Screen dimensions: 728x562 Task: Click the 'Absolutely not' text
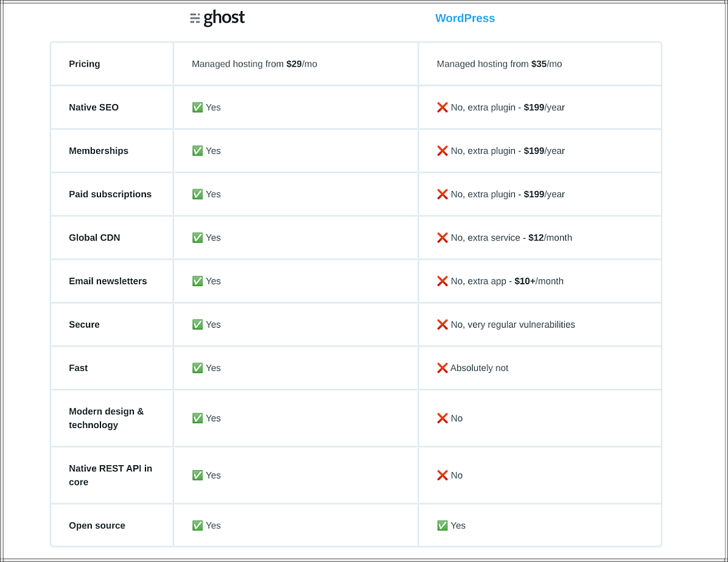click(479, 368)
